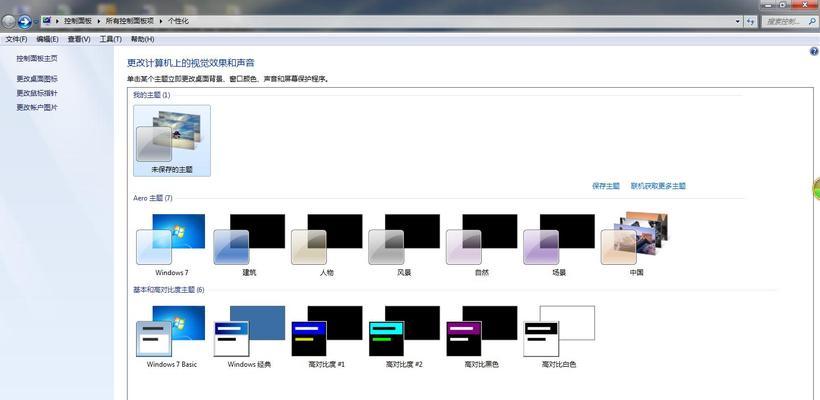
Task: Go to 控制面板主页
Action: [x=37, y=59]
